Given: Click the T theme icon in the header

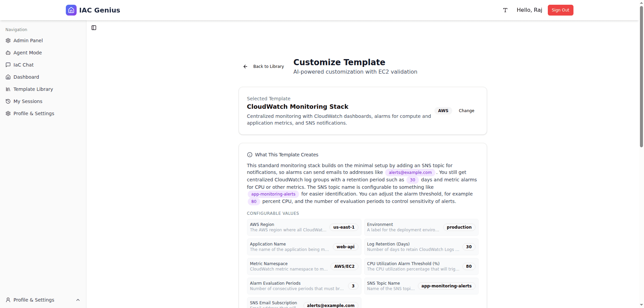Looking at the screenshot, I should pyautogui.click(x=505, y=10).
